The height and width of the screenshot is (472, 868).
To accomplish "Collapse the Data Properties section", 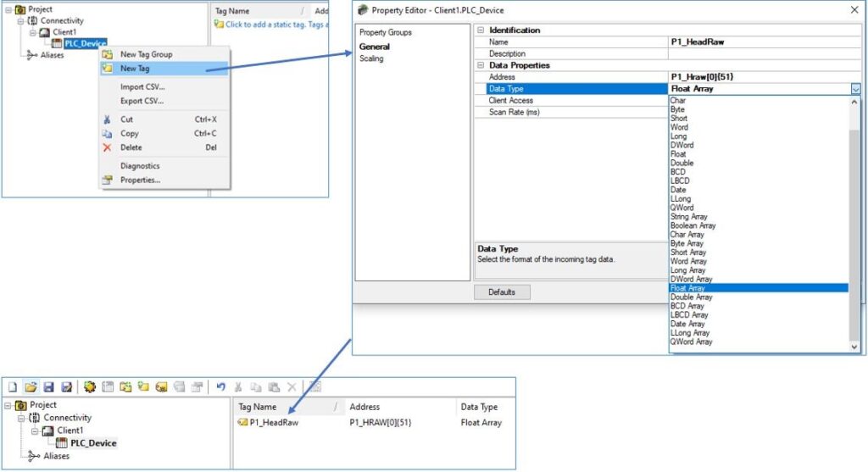I will point(481,65).
